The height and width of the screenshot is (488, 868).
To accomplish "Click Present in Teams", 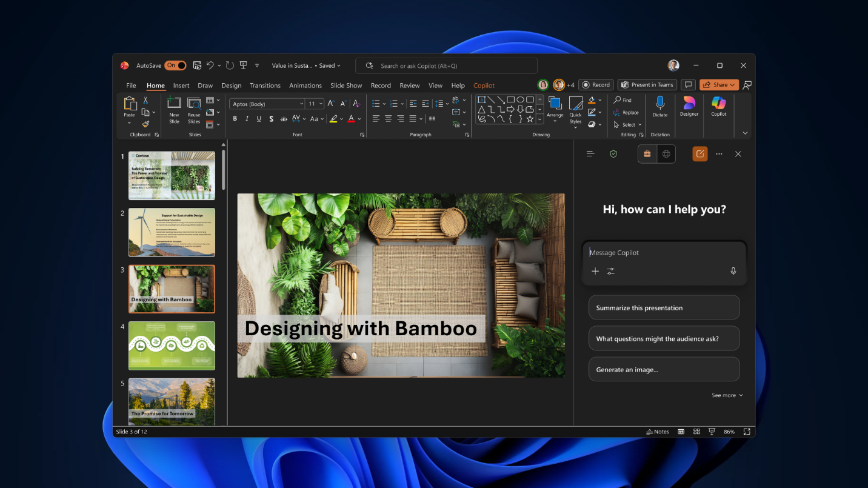I will coord(647,85).
